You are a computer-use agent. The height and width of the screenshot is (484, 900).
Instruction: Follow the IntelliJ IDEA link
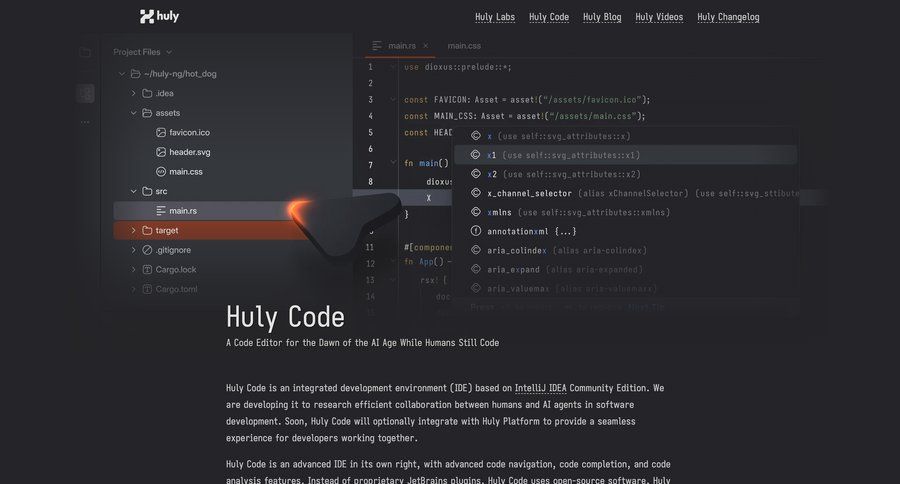pos(550,388)
